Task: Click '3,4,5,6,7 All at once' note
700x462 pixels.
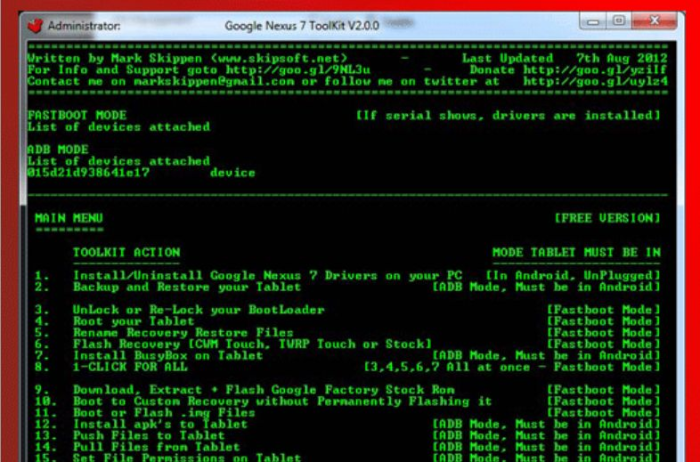Action: [512, 367]
